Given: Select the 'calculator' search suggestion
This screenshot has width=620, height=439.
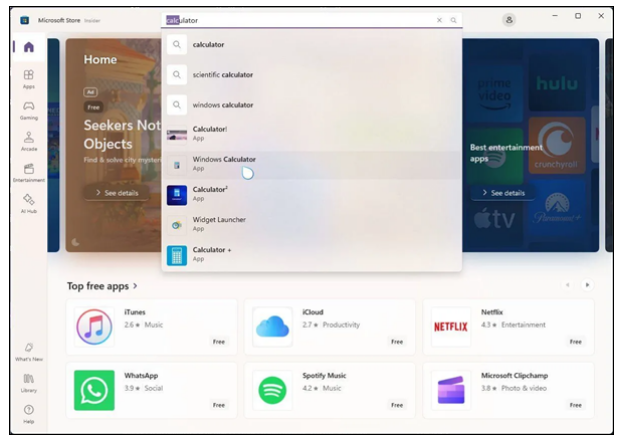Looking at the screenshot, I should (312, 45).
